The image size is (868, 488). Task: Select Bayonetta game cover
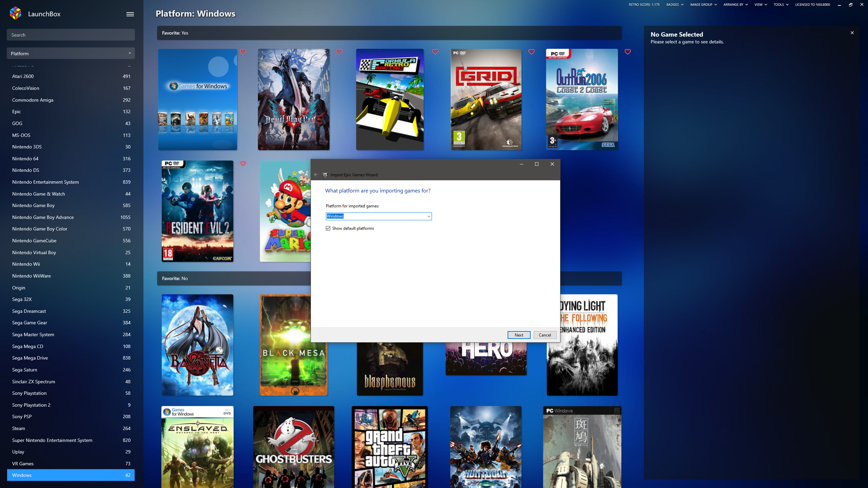click(x=198, y=345)
